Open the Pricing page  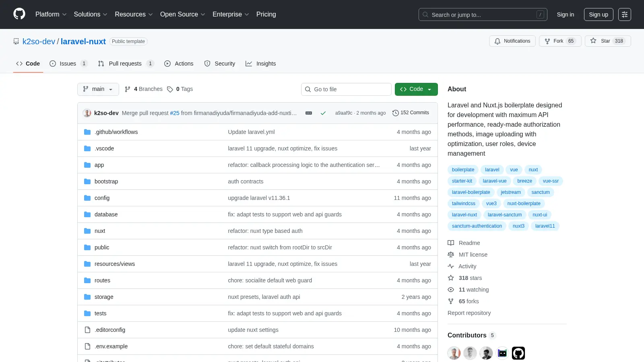pos(266,14)
